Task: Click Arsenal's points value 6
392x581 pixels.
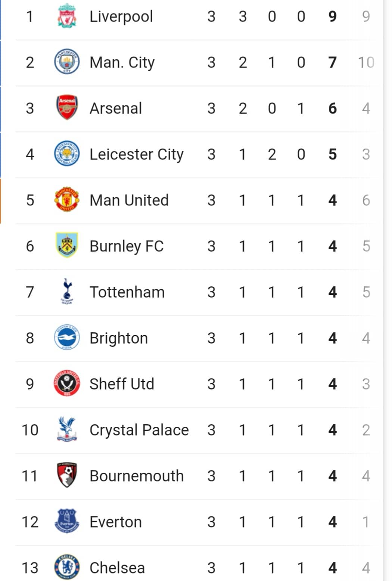Action: (333, 108)
